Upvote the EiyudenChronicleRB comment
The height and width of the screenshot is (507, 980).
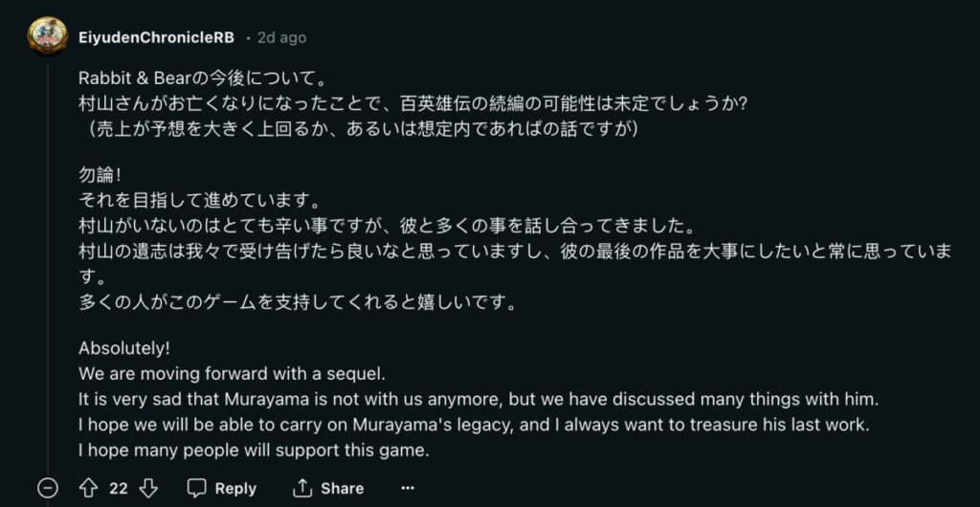pyautogui.click(x=89, y=488)
